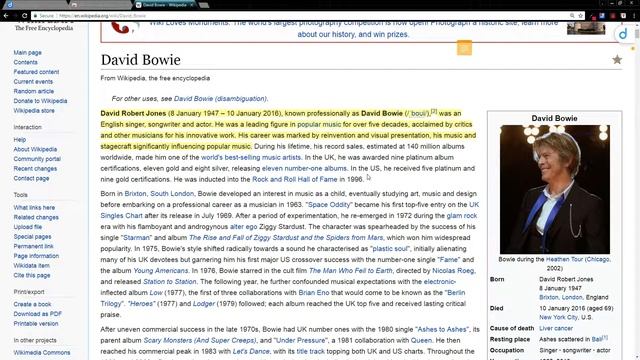This screenshot has height=360, width=640.
Task: Open the Help sidebar link
Action: 20,140
